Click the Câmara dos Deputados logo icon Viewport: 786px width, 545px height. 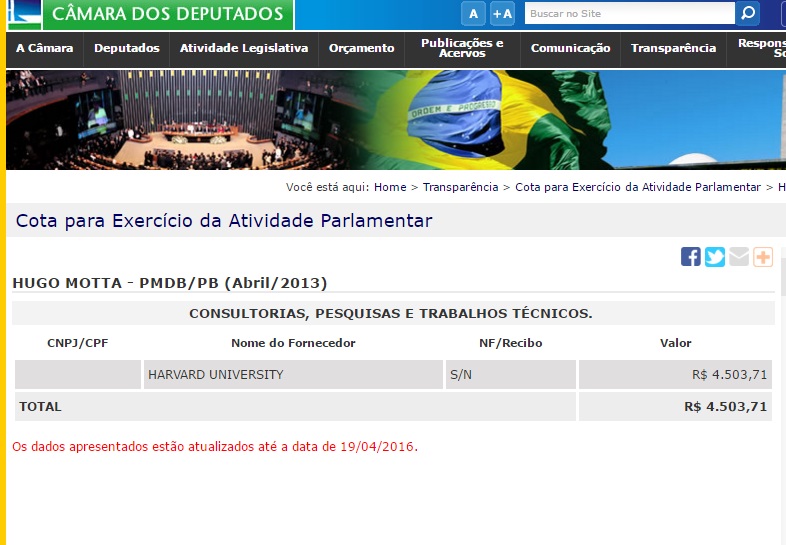click(25, 14)
